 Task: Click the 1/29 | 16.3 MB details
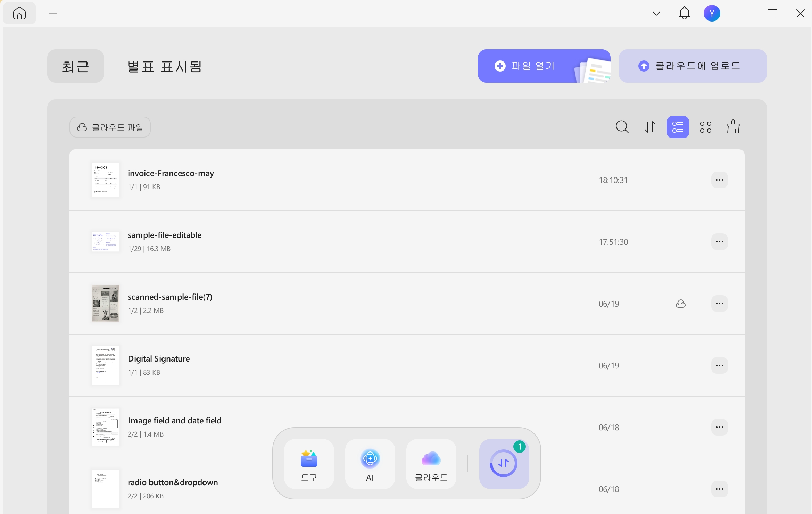tap(149, 249)
